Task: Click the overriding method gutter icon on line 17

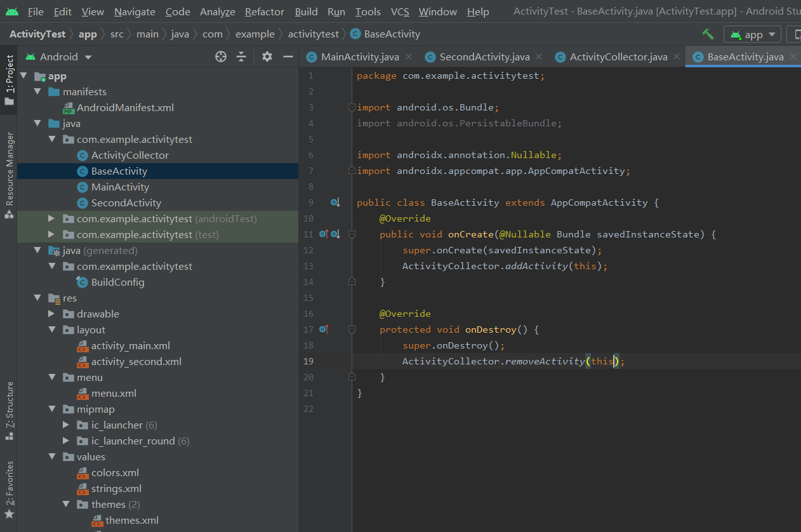Action: pos(324,329)
